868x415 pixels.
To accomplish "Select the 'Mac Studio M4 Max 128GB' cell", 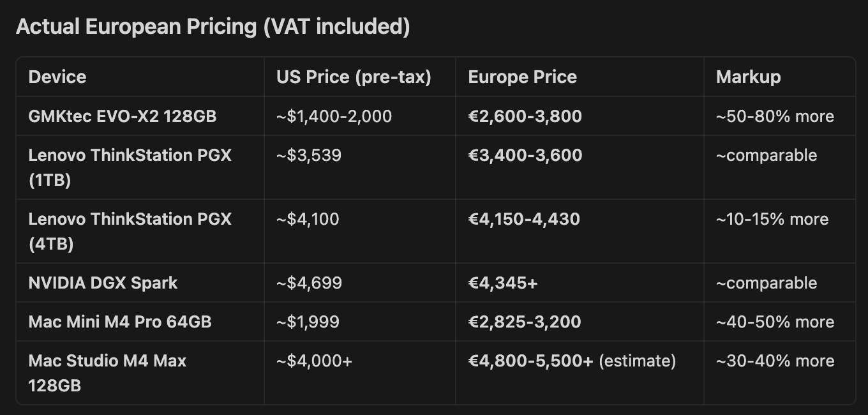I will 107,373.
